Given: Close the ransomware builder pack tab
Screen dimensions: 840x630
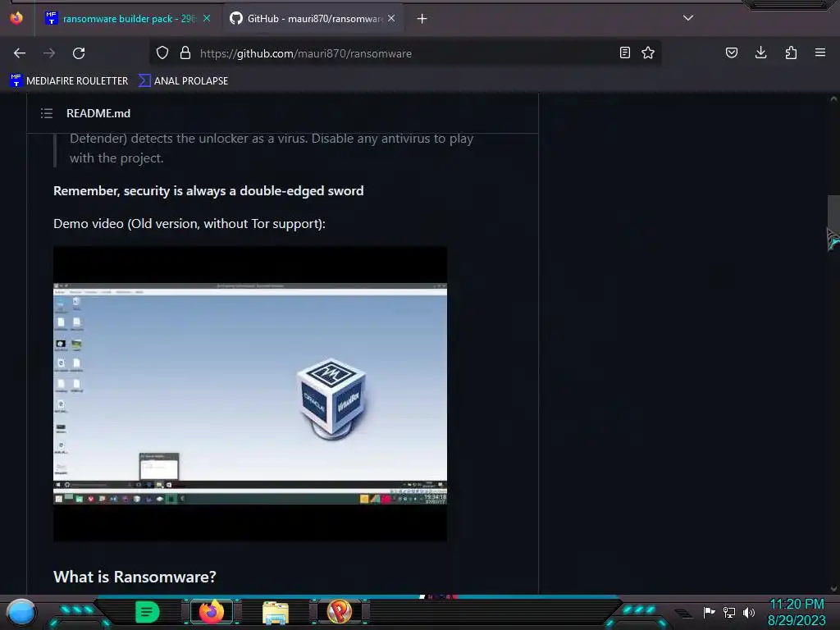Looking at the screenshot, I should [207, 18].
